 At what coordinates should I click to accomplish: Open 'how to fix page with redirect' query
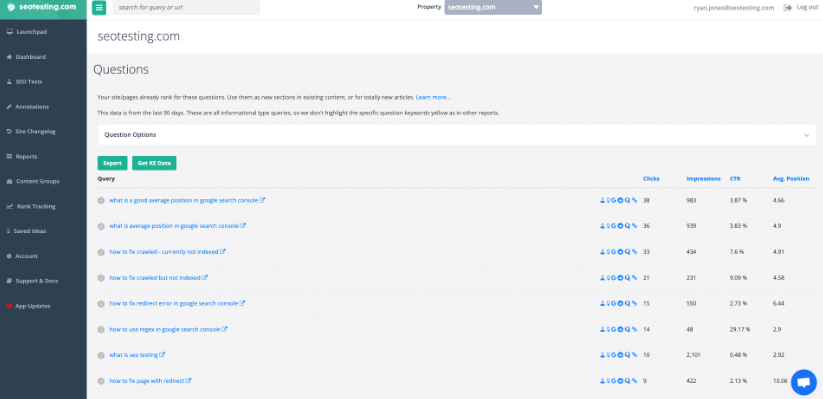(x=146, y=381)
